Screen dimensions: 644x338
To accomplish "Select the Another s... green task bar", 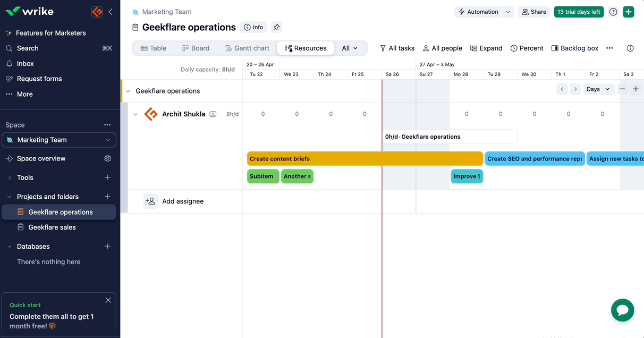I will tap(297, 176).
